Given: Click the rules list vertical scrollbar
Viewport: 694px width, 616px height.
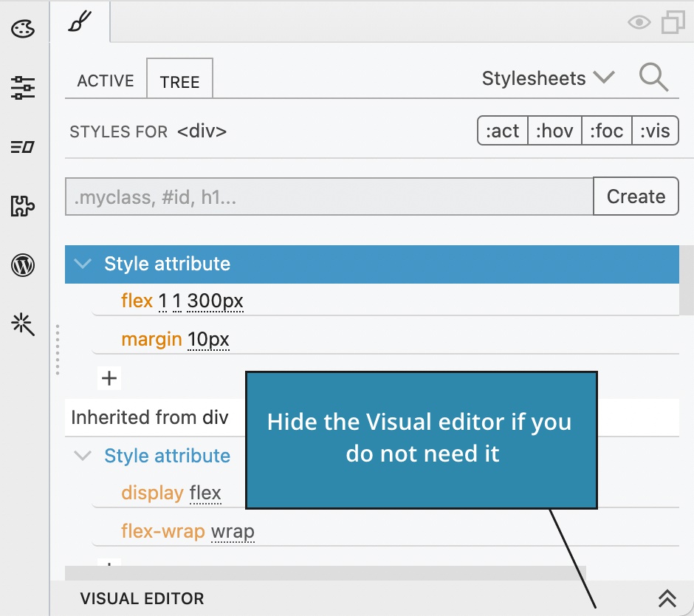Looking at the screenshot, I should coord(687,280).
